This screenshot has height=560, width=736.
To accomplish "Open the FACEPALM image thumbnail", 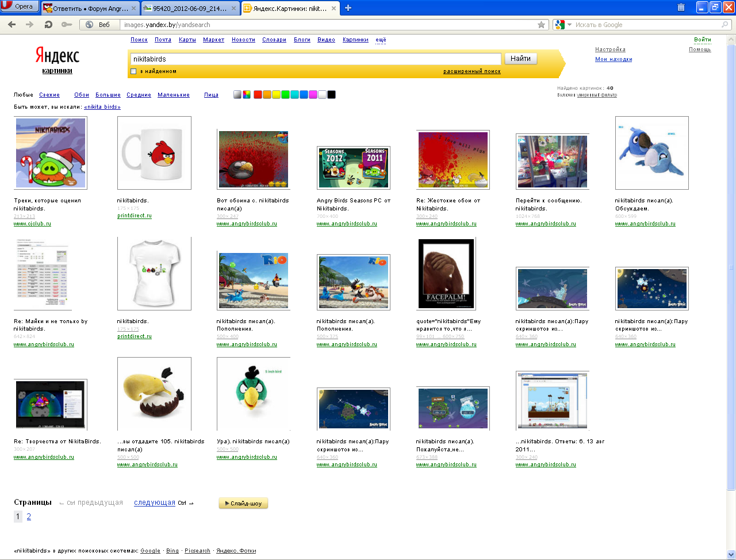I will pyautogui.click(x=446, y=274).
